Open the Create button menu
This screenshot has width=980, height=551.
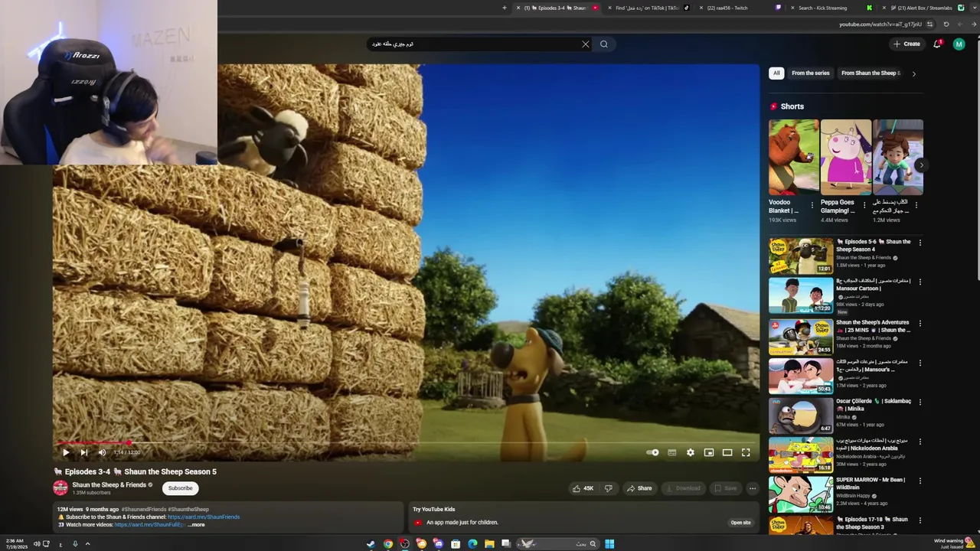[x=906, y=44]
